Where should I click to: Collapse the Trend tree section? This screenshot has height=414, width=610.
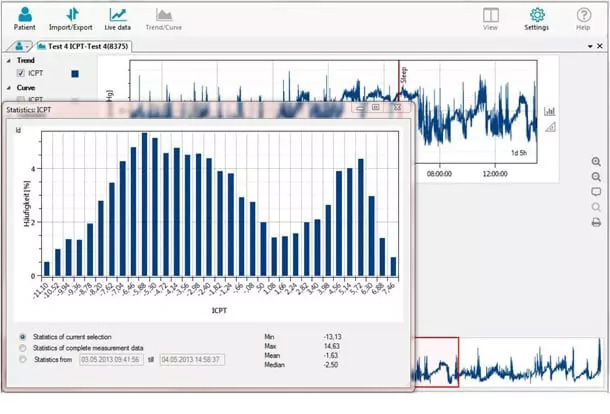coord(9,61)
